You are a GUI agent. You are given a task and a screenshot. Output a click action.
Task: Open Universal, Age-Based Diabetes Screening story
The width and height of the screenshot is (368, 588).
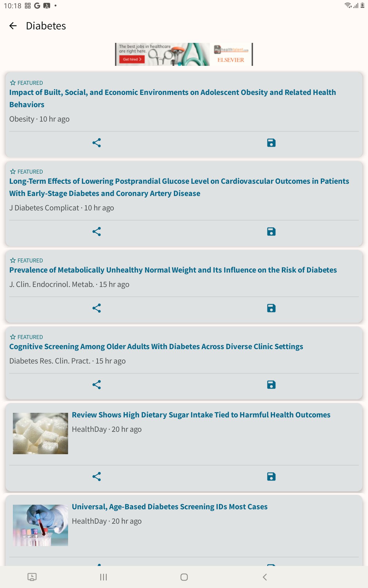(170, 507)
